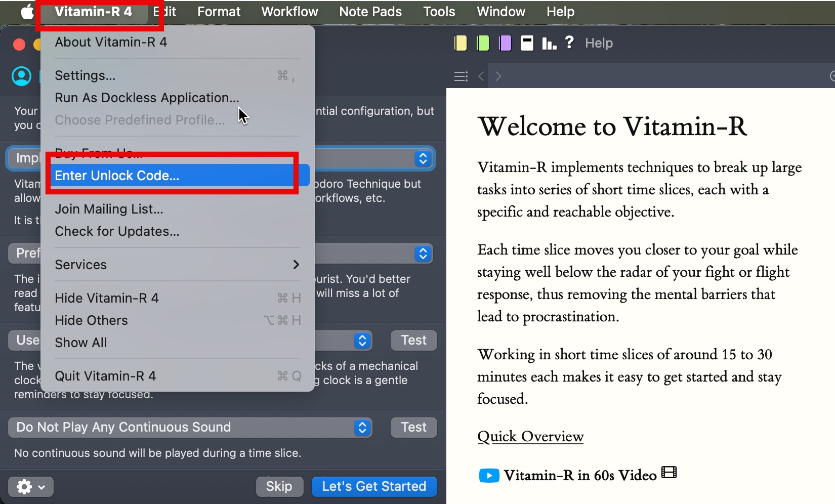
Task: Click the question mark help icon
Action: pyautogui.click(x=569, y=43)
